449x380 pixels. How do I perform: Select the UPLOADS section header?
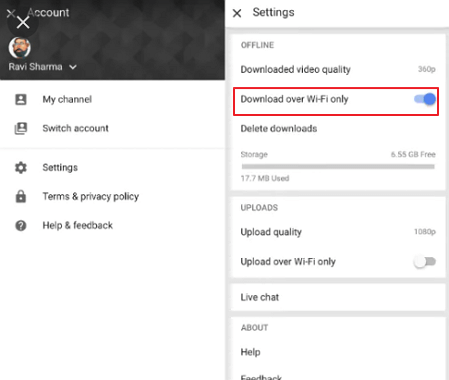coord(259,208)
